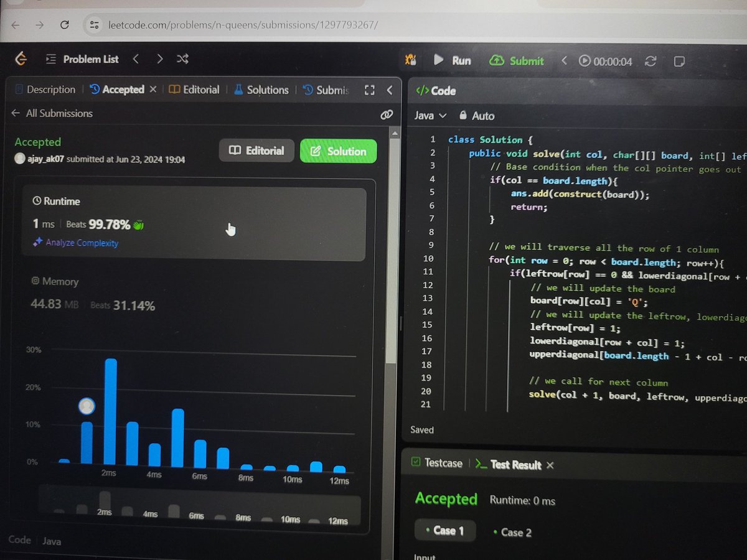Open the LeetCode logo home link
Screen dimensions: 747x560
(x=21, y=59)
